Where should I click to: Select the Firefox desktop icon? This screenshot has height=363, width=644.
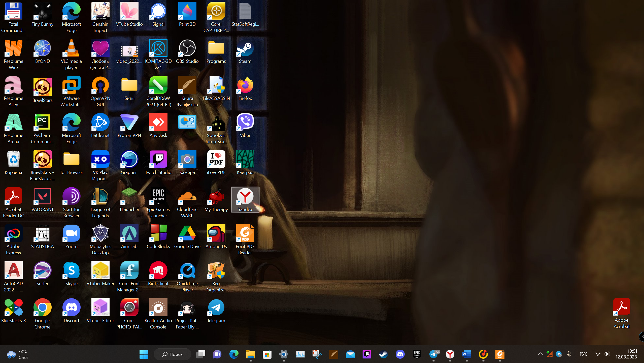tap(245, 88)
